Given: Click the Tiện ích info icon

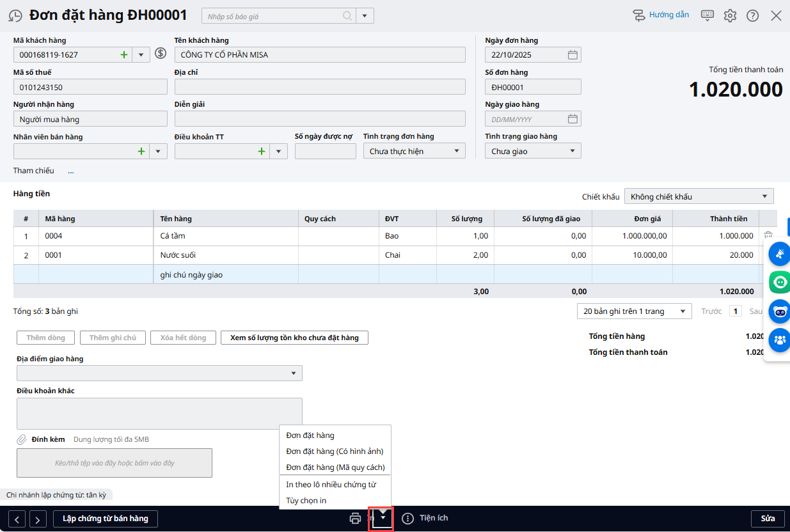Looking at the screenshot, I should (x=407, y=519).
